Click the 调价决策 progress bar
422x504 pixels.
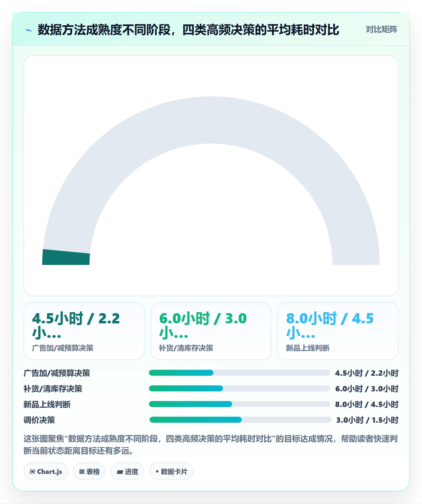(241, 420)
